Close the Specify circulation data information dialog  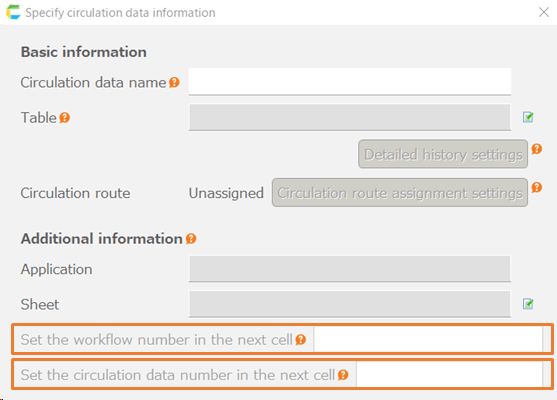pyautogui.click(x=544, y=12)
